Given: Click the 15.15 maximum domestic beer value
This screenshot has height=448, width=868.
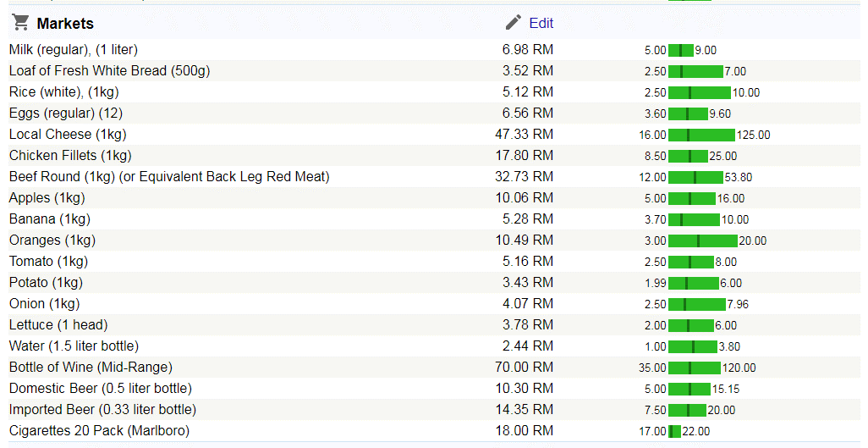Looking at the screenshot, I should pyautogui.click(x=726, y=390).
